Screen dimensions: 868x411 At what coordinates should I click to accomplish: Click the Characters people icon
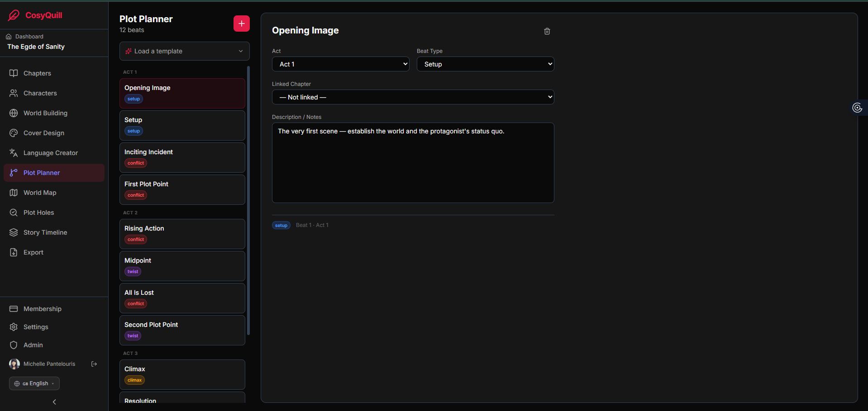point(14,93)
